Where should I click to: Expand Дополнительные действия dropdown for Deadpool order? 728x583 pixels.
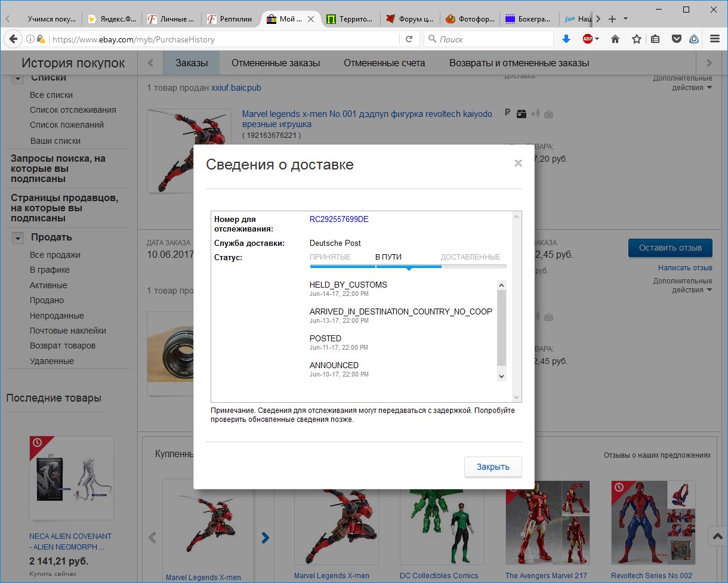coord(683,83)
